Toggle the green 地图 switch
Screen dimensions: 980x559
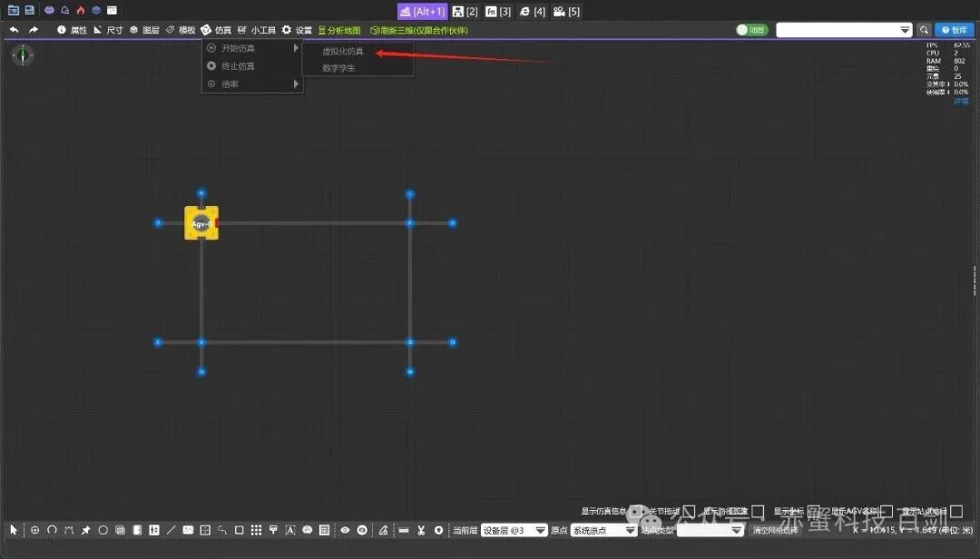click(751, 30)
